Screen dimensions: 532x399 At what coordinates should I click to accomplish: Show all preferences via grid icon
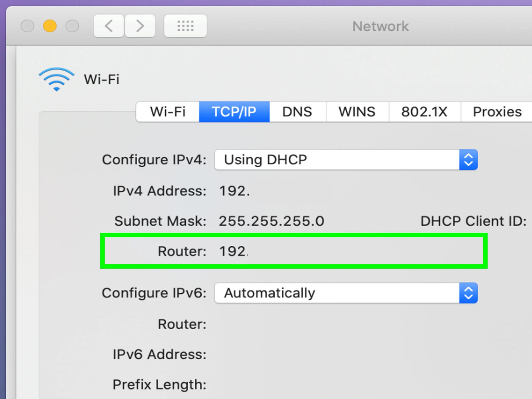pos(185,26)
